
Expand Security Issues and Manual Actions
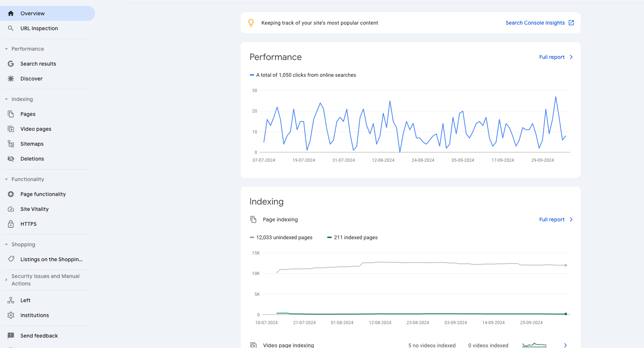coord(6,280)
